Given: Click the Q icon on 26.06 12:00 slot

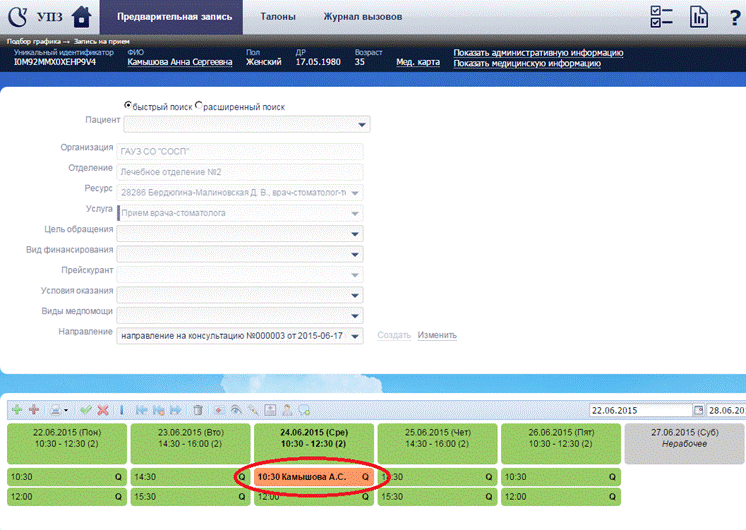Looking at the screenshot, I should [x=612, y=497].
